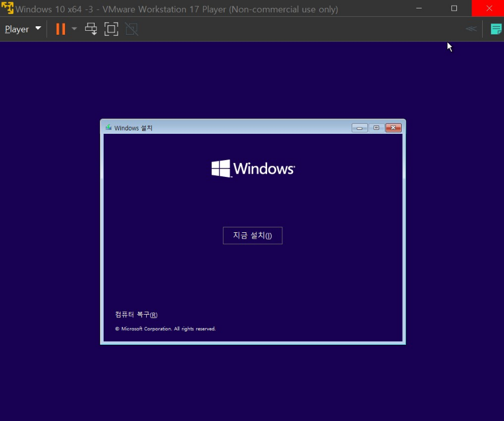
Task: Click the double-chevron collapse toolbar icon
Action: (x=471, y=29)
